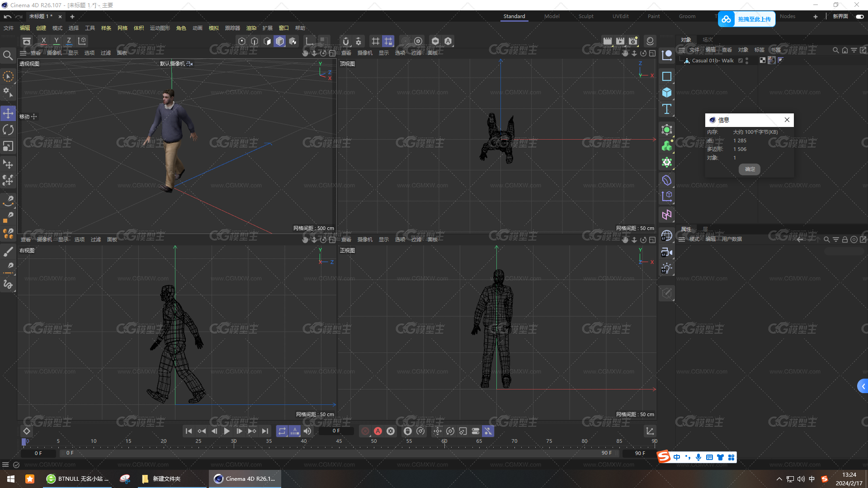This screenshot has width=868, height=488.
Task: Add light object icon in palette
Action: tap(667, 268)
